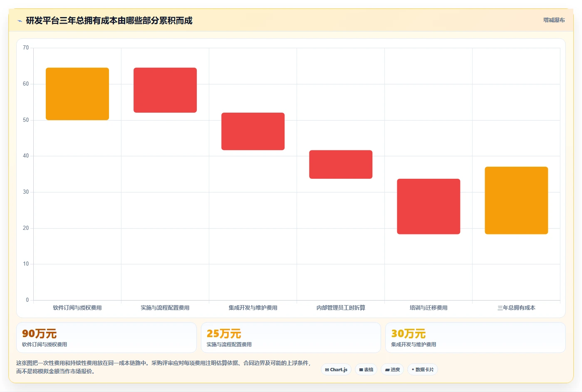Click the red bar for 实施与流程配置费用
The height and width of the screenshot is (392, 582).
pyautogui.click(x=165, y=90)
